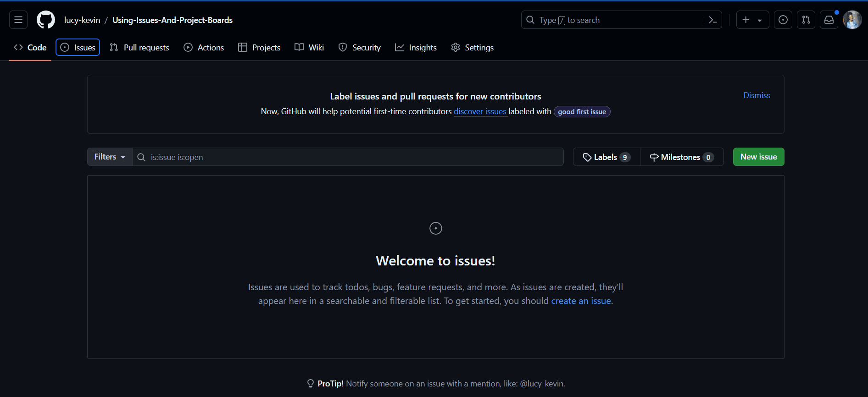Open the Milestones button
Viewport: 868px width, 397px height.
tap(682, 157)
